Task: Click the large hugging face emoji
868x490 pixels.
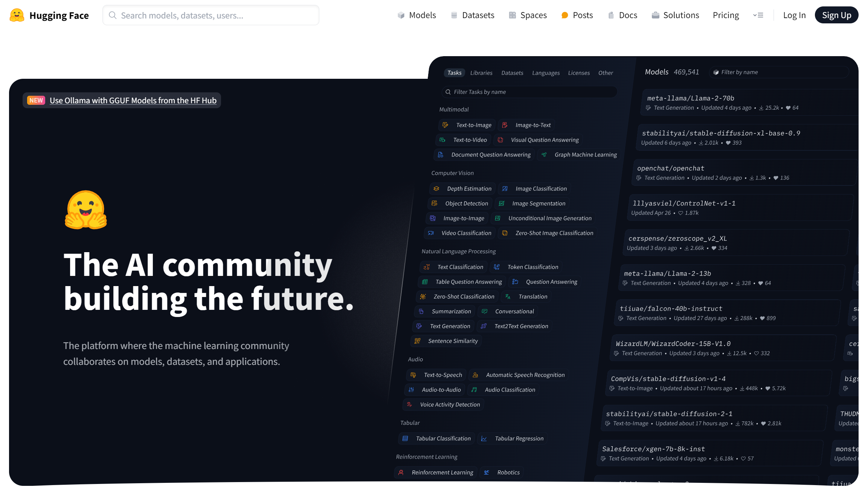Action: [86, 210]
